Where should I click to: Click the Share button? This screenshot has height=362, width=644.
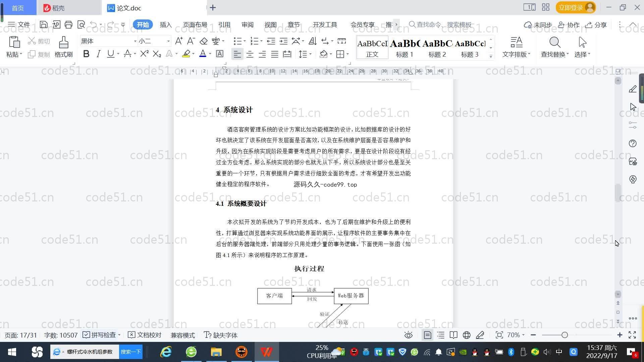pyautogui.click(x=596, y=25)
